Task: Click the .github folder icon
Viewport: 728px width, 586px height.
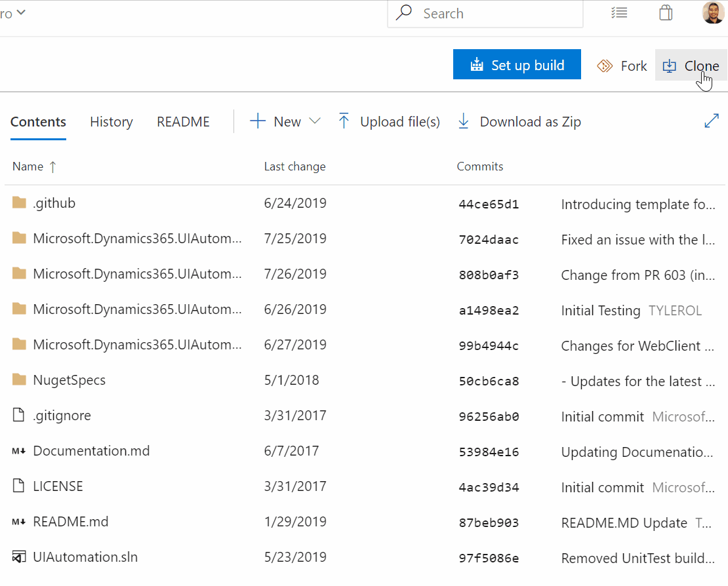Action: [19, 203]
